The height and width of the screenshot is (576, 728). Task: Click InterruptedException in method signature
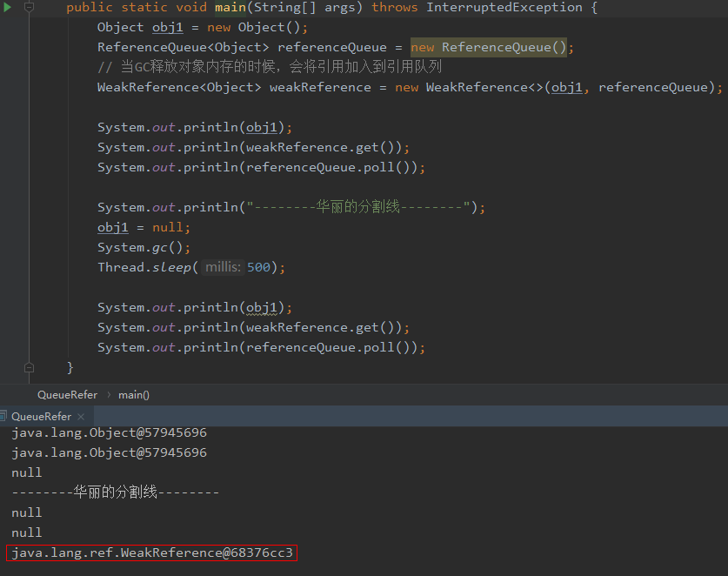coord(504,8)
